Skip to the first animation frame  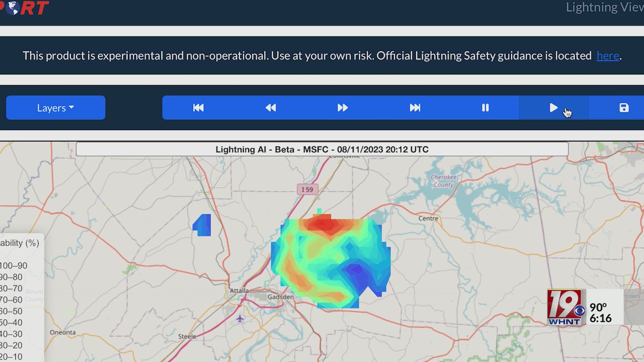[x=198, y=108]
